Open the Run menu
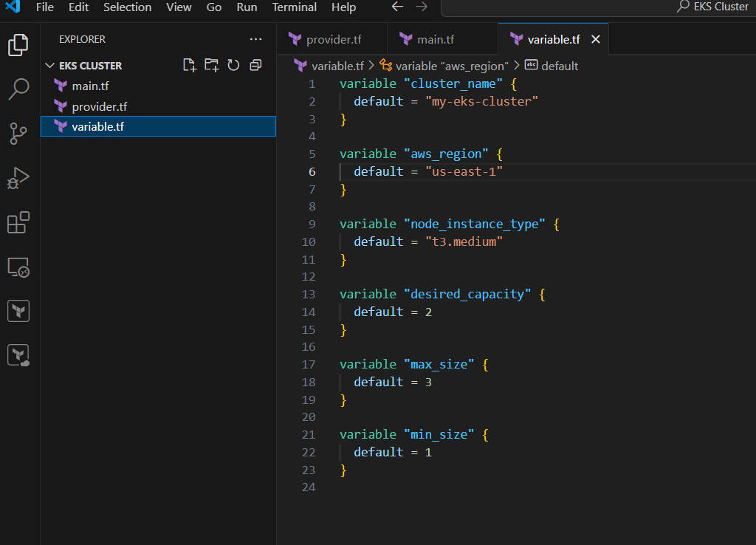Screen dimensions: 756x545 (x=247, y=7)
